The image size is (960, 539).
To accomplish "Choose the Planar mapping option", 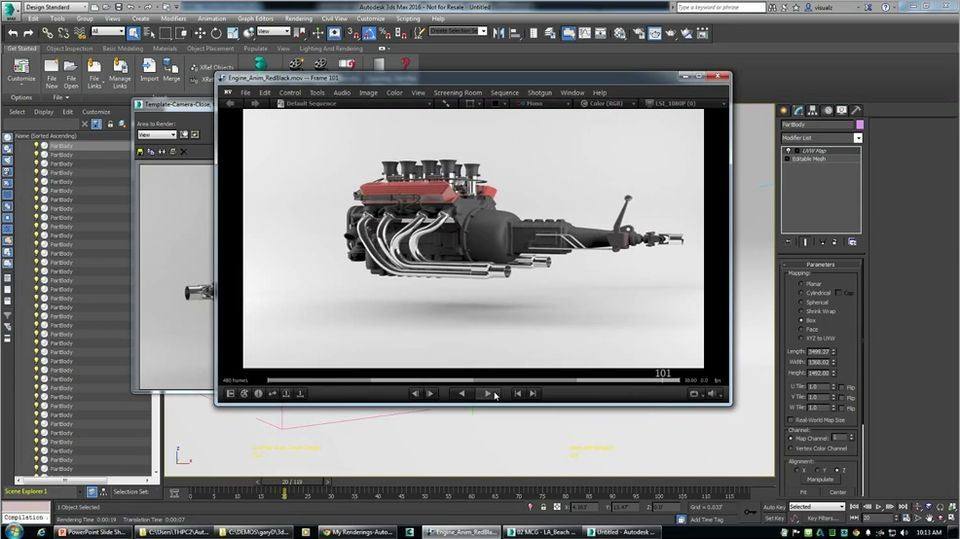I will (802, 284).
